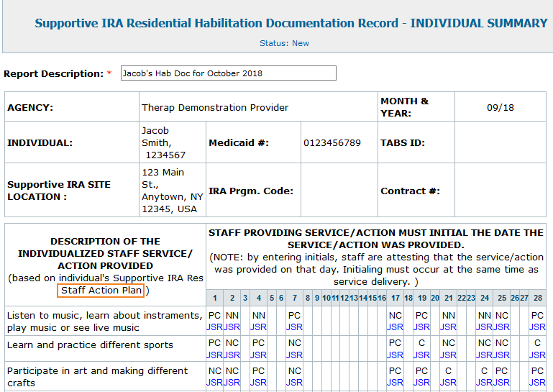The width and height of the screenshot is (553, 392).
Task: Select the day 10 column header
Action: 326,298
